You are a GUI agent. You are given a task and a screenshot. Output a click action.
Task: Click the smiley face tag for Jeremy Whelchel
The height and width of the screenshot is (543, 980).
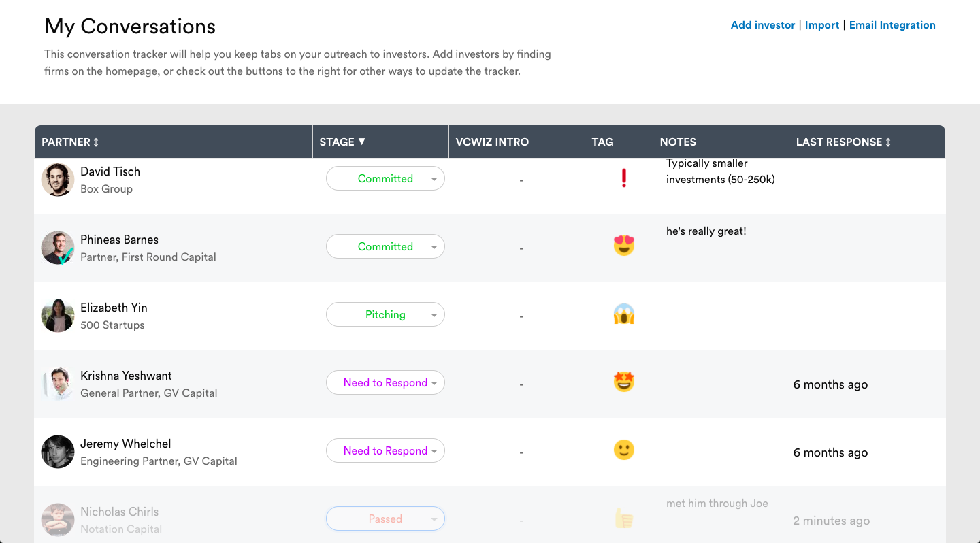click(x=624, y=450)
